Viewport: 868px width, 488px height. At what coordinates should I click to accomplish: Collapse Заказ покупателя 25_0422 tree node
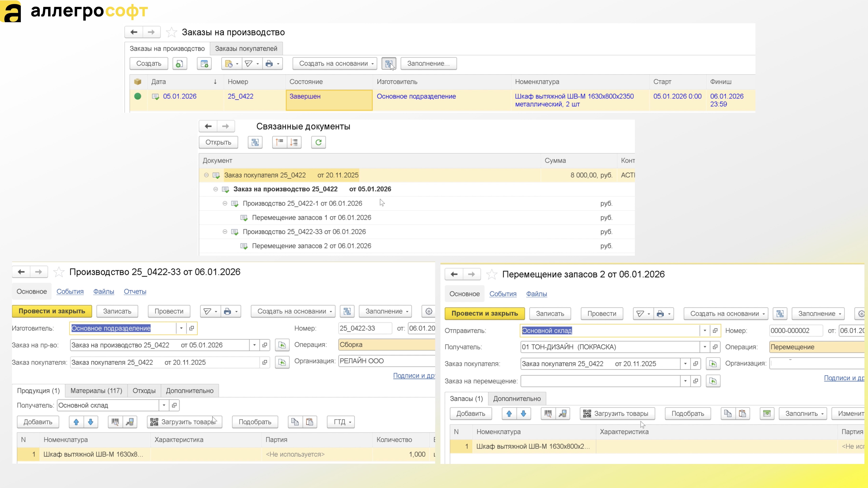206,175
